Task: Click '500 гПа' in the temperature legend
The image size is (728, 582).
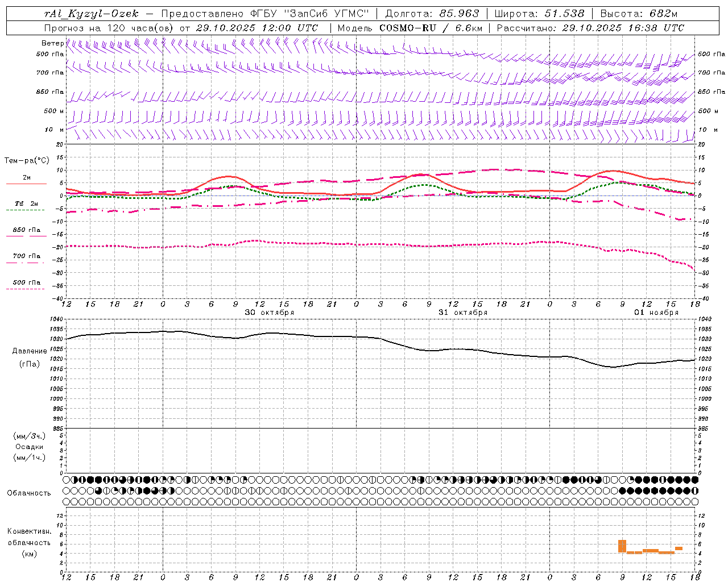Action: (27, 282)
